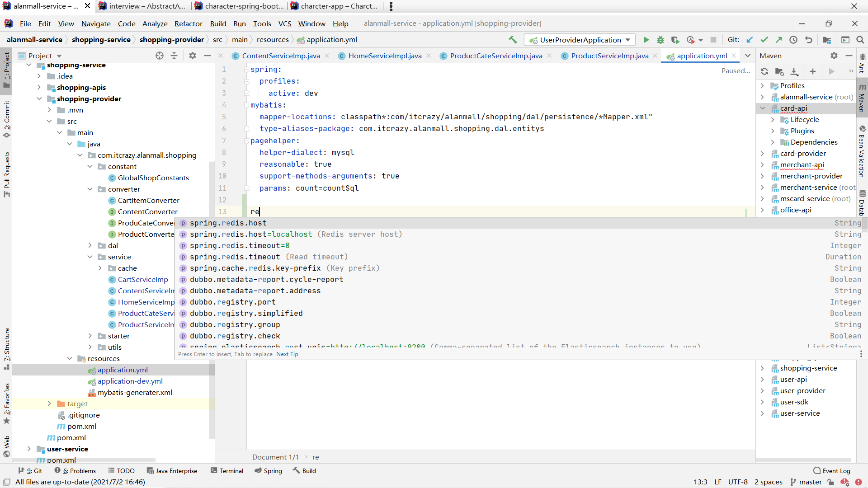This screenshot has width=868, height=488.
Task: Hide the Project panel
Action: click(x=208, y=56)
